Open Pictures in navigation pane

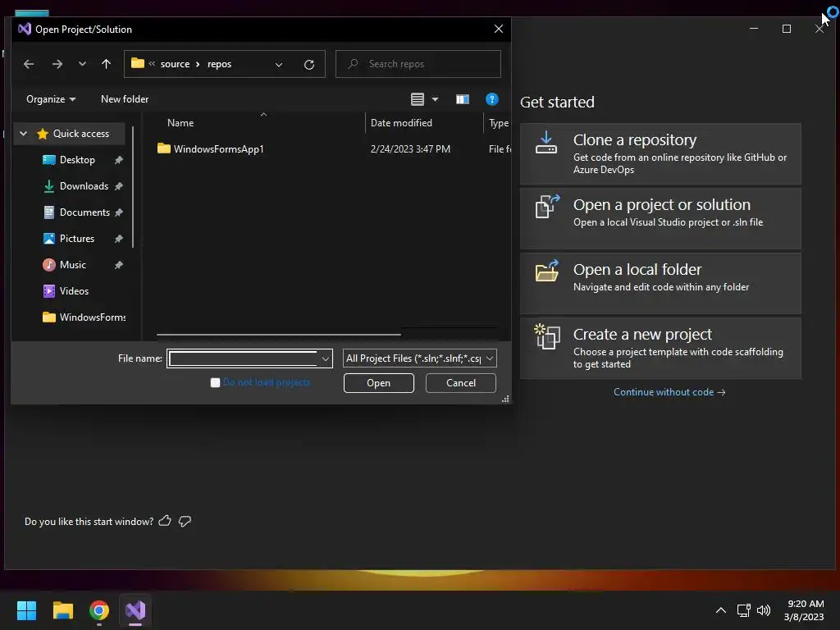click(77, 239)
